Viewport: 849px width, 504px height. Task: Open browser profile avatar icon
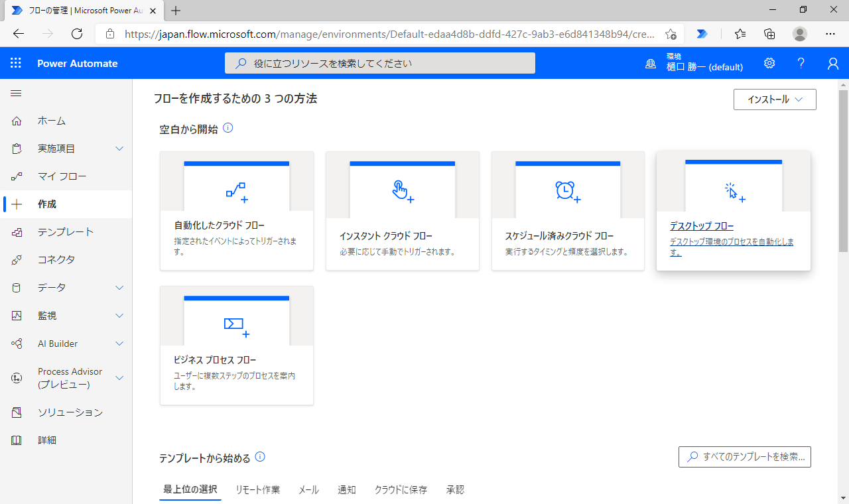[x=800, y=34]
